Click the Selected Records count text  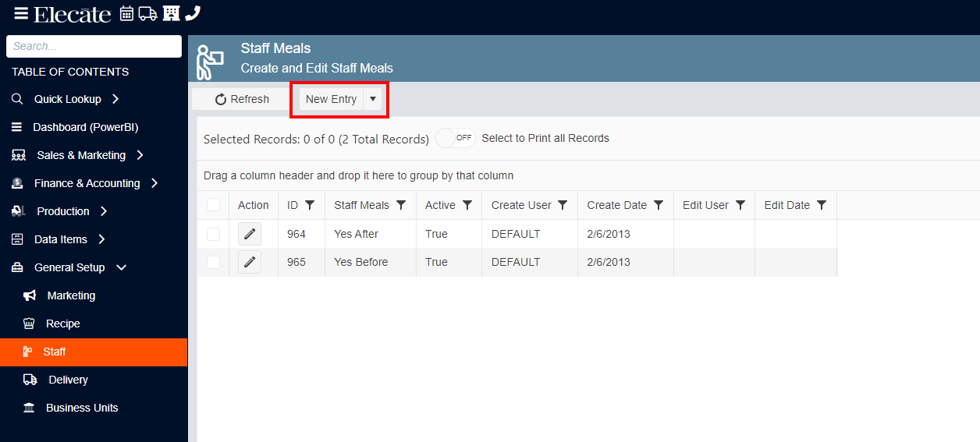(x=316, y=139)
